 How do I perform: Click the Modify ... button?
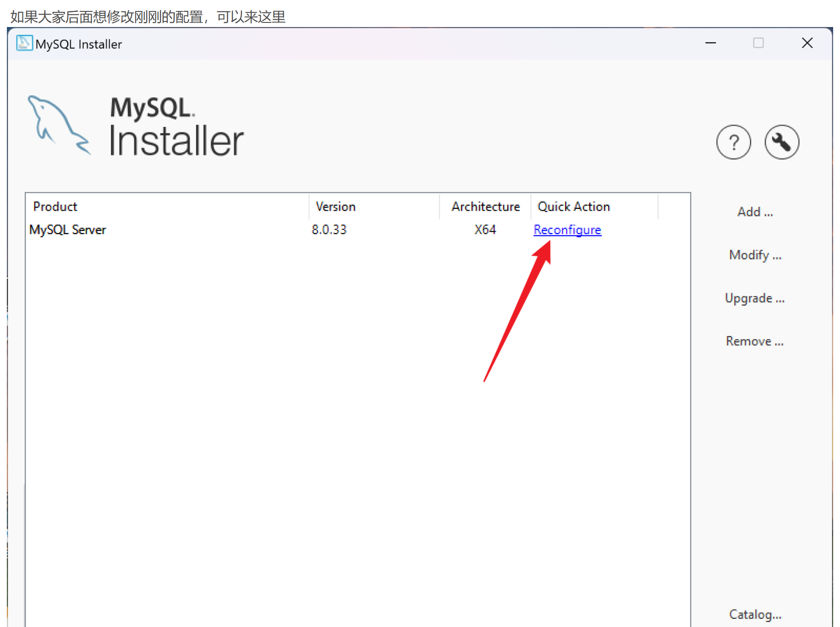755,255
